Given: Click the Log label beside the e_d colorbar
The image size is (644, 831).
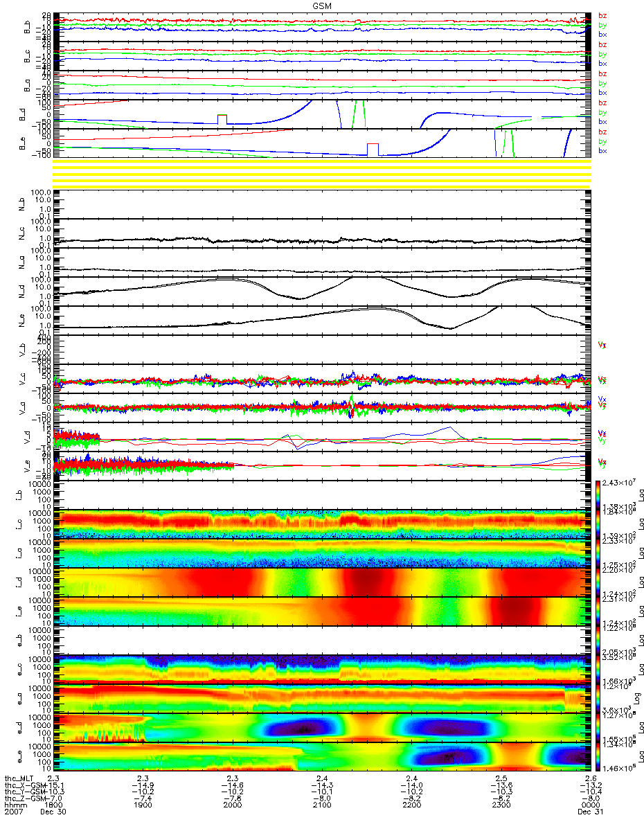Looking at the screenshot, I should coord(641,728).
